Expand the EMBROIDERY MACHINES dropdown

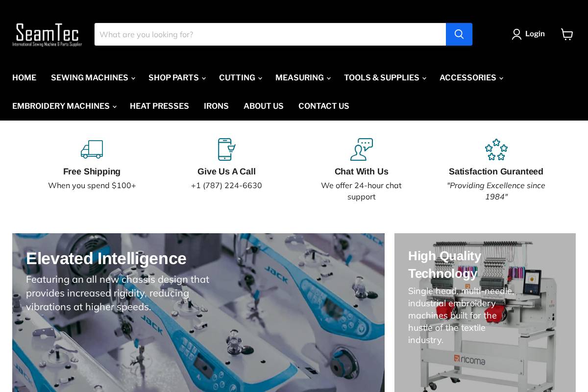click(x=61, y=106)
